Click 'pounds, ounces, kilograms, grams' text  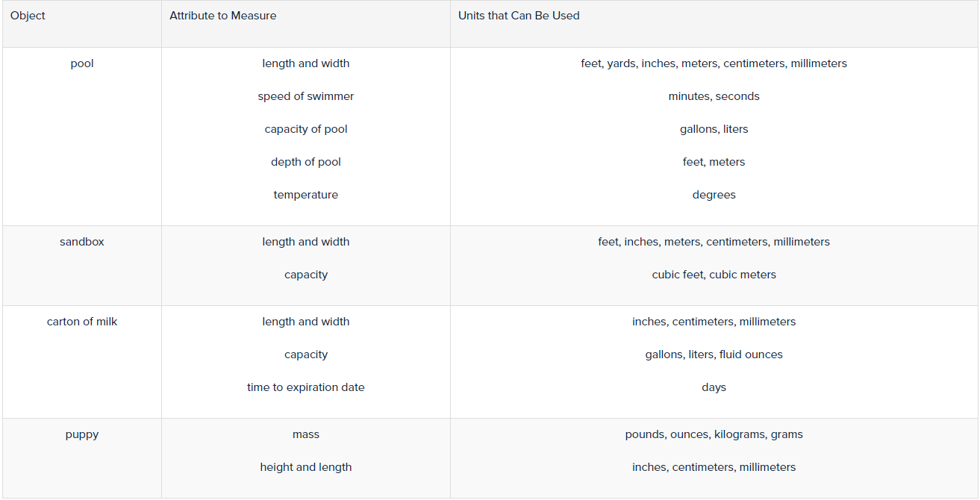pos(714,434)
